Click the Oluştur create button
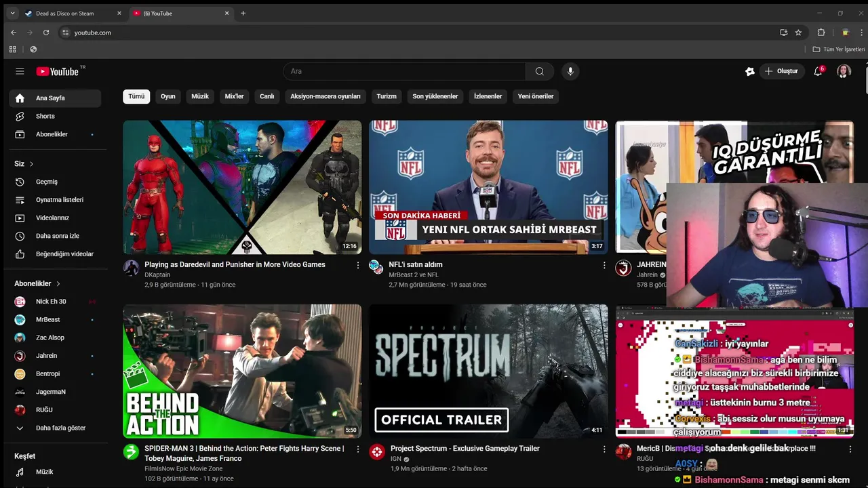Image resolution: width=868 pixels, height=488 pixels. [x=781, y=71]
